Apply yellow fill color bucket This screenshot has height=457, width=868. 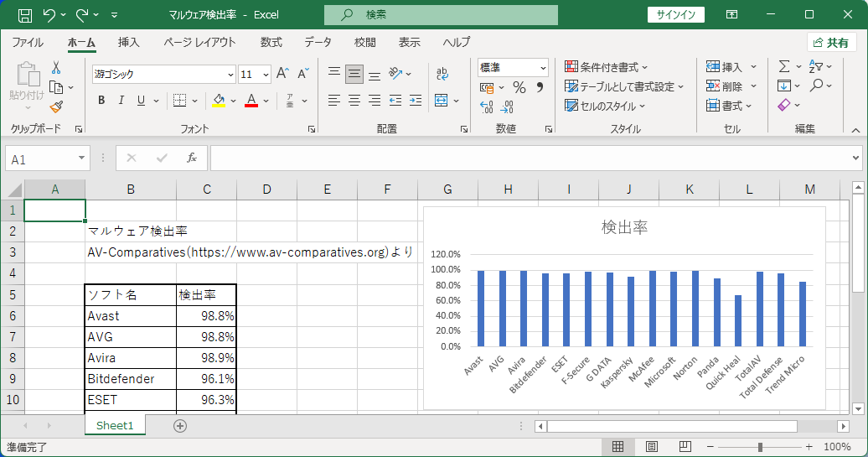pyautogui.click(x=219, y=101)
